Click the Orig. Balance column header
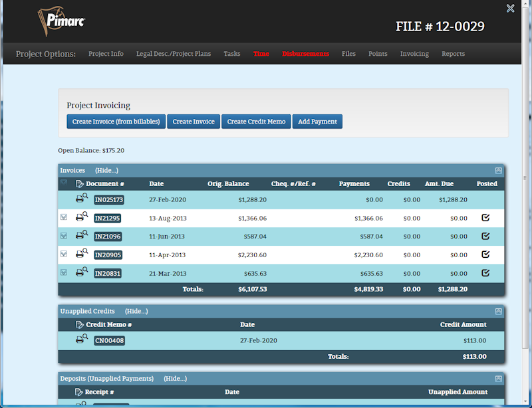Screen dimensions: 532x408 coord(228,184)
